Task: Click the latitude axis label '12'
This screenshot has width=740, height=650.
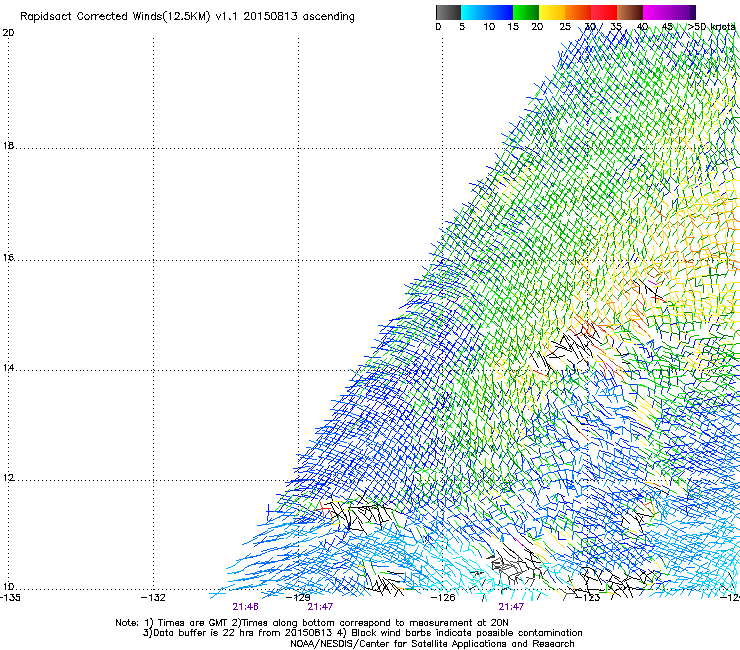Action: coord(8,478)
